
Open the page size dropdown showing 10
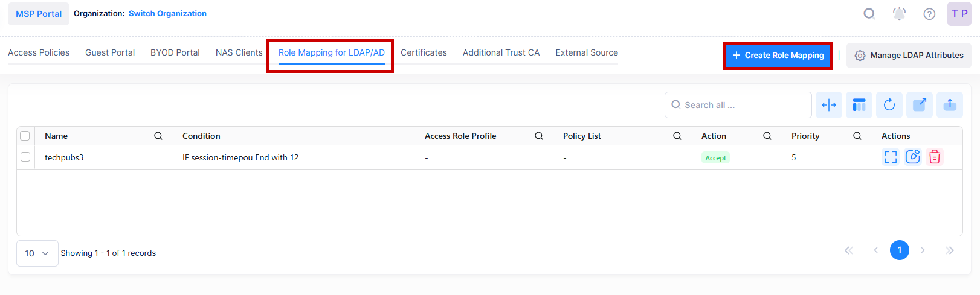tap(37, 253)
